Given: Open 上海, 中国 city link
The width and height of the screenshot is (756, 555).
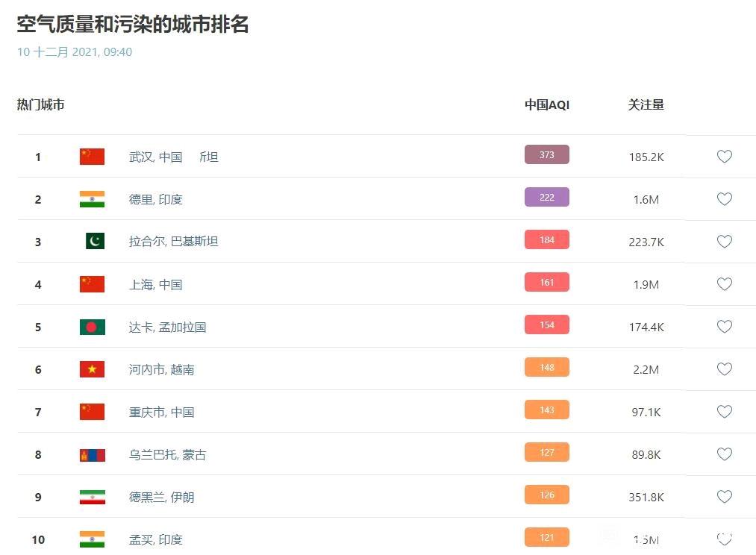Looking at the screenshot, I should pos(155,284).
